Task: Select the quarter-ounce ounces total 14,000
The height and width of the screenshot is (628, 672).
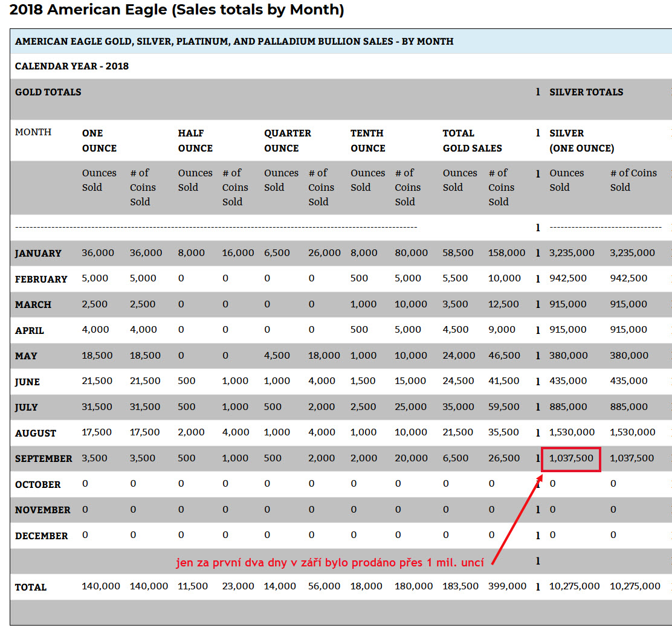Action: click(280, 586)
